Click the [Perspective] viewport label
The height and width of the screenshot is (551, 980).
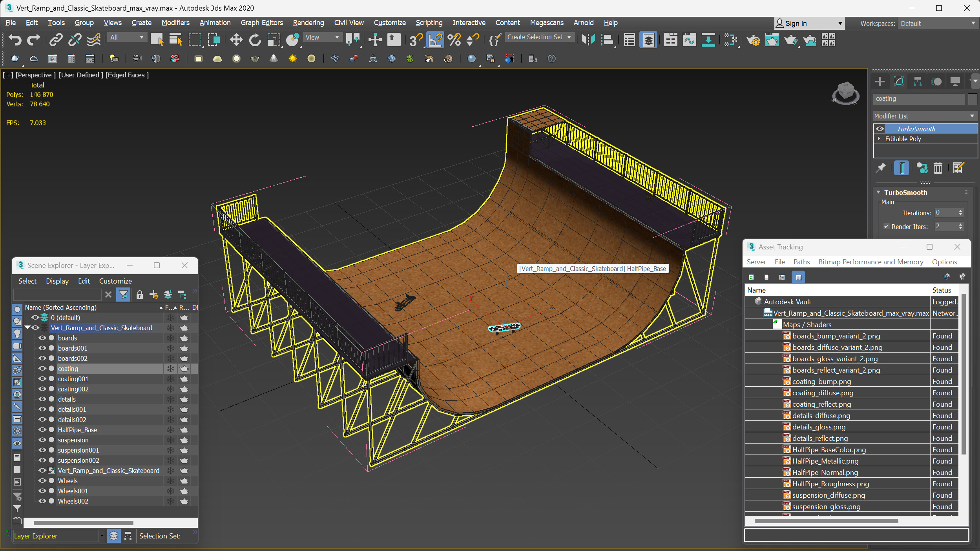35,75
